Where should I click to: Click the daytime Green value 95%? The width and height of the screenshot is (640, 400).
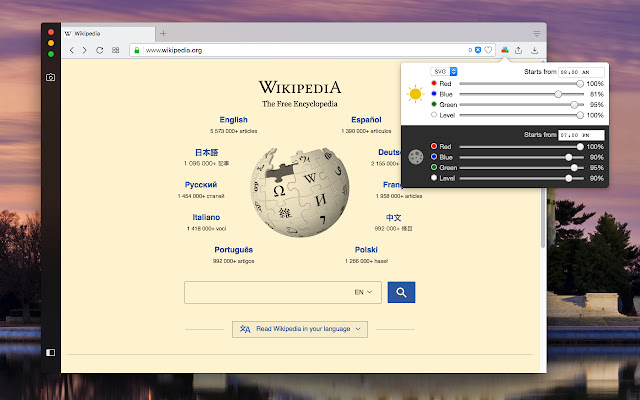pyautogui.click(x=596, y=105)
